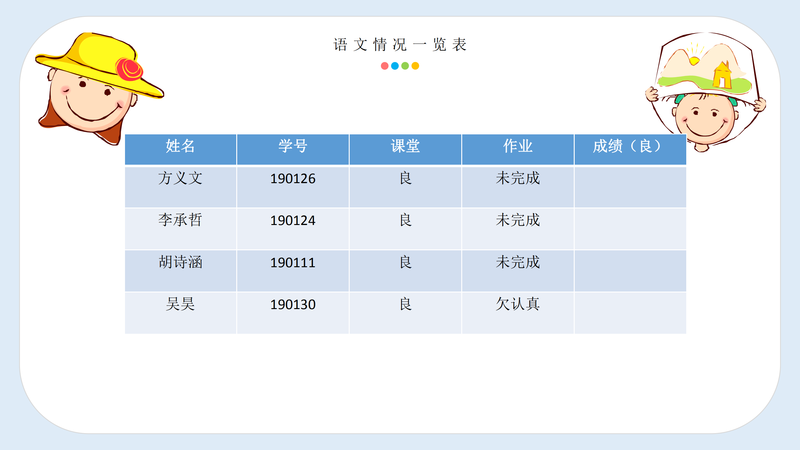Click the green dot under the title
800x450 pixels.
pos(405,66)
